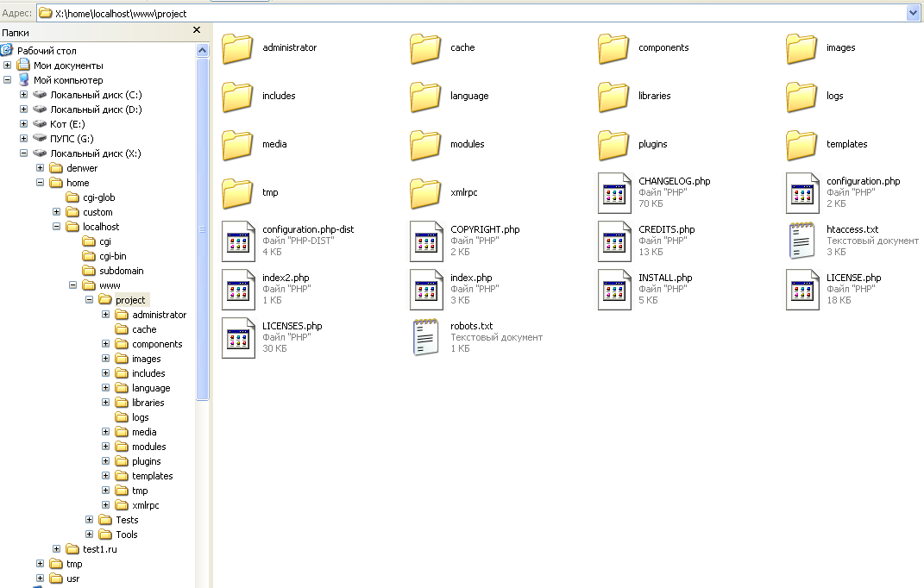Select Tools folder in tree
The image size is (924, 588).
click(127, 535)
